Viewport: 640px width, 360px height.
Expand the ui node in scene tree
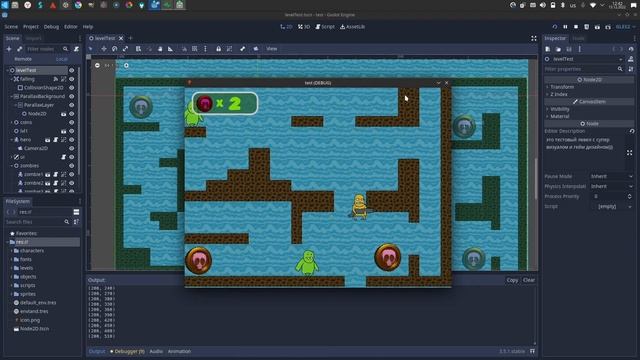pyautogui.click(x=11, y=157)
